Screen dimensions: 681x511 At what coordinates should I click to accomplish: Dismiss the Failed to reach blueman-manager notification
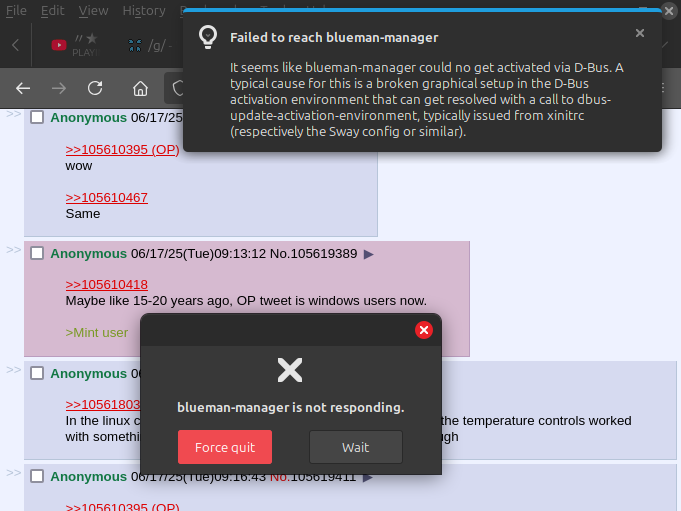(x=640, y=33)
